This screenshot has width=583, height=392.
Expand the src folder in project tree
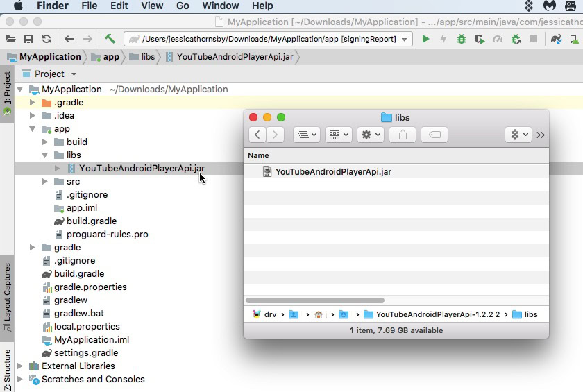click(44, 182)
